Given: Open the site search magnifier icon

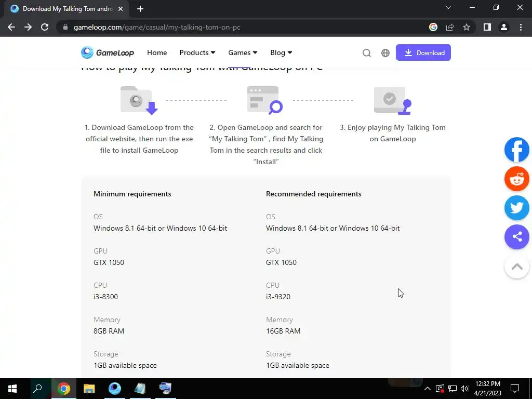Looking at the screenshot, I should 366,53.
